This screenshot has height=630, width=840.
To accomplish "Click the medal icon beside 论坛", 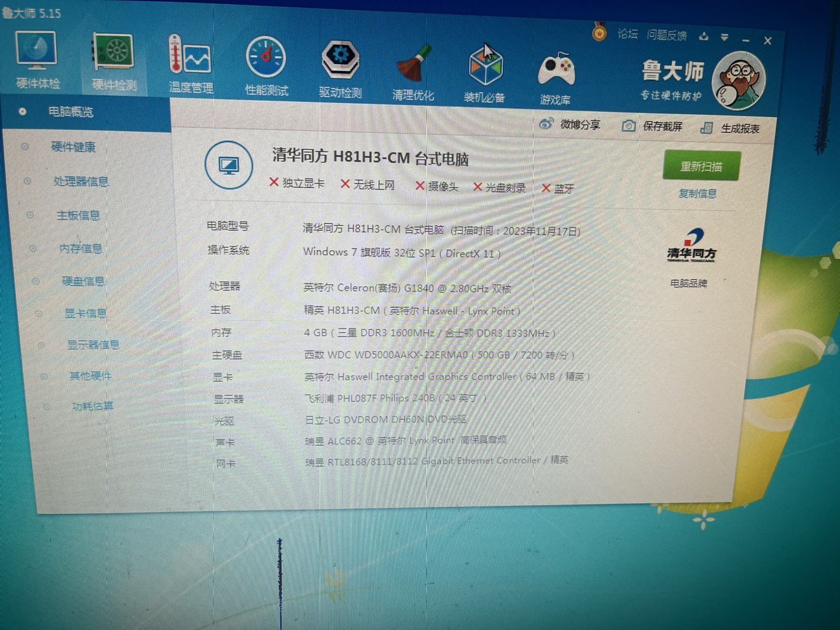I will pos(598,31).
